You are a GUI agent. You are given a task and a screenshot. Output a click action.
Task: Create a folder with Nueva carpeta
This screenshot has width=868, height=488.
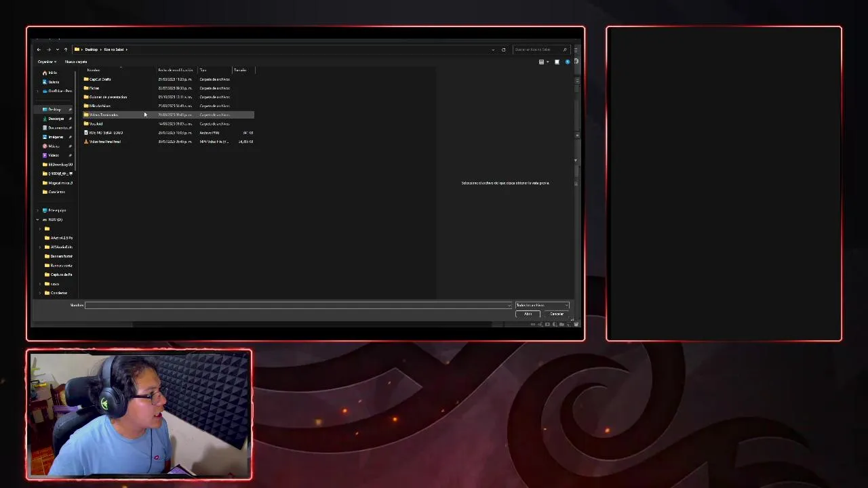76,62
